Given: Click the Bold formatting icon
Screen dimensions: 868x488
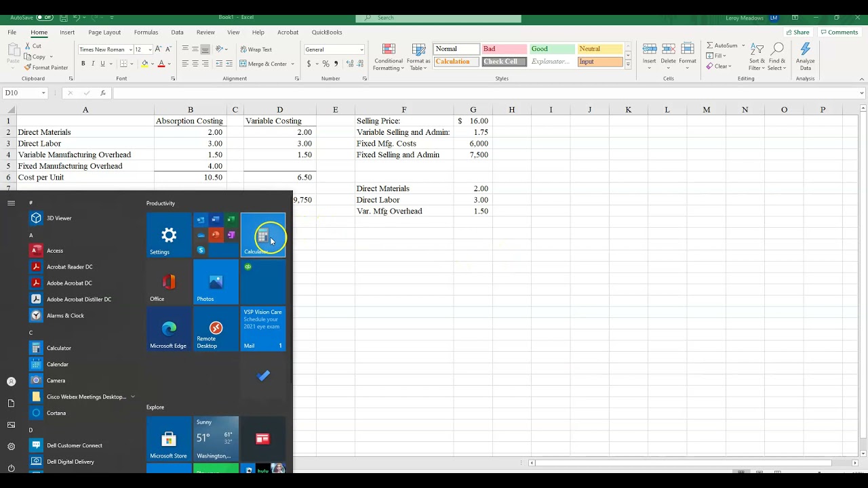Looking at the screenshot, I should (83, 64).
